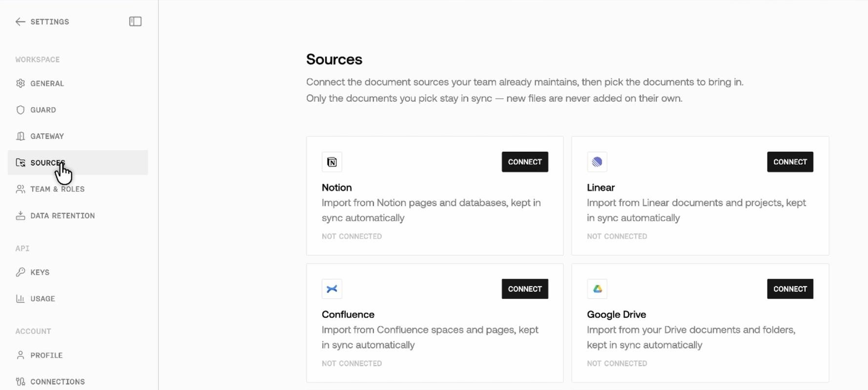Click the Keys key icon
The width and height of the screenshot is (868, 390).
point(21,272)
